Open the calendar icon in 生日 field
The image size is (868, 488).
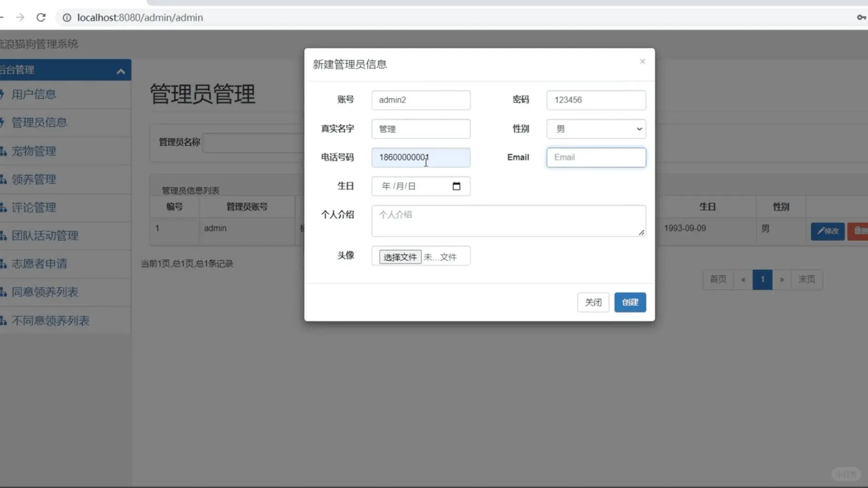pos(457,186)
